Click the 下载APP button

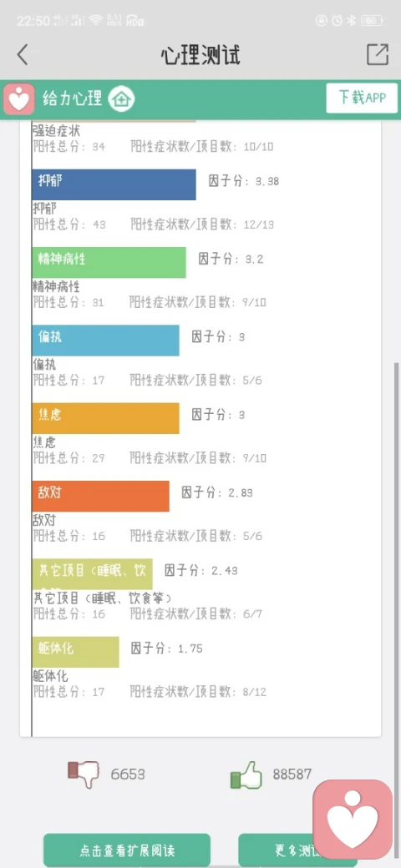click(x=362, y=98)
